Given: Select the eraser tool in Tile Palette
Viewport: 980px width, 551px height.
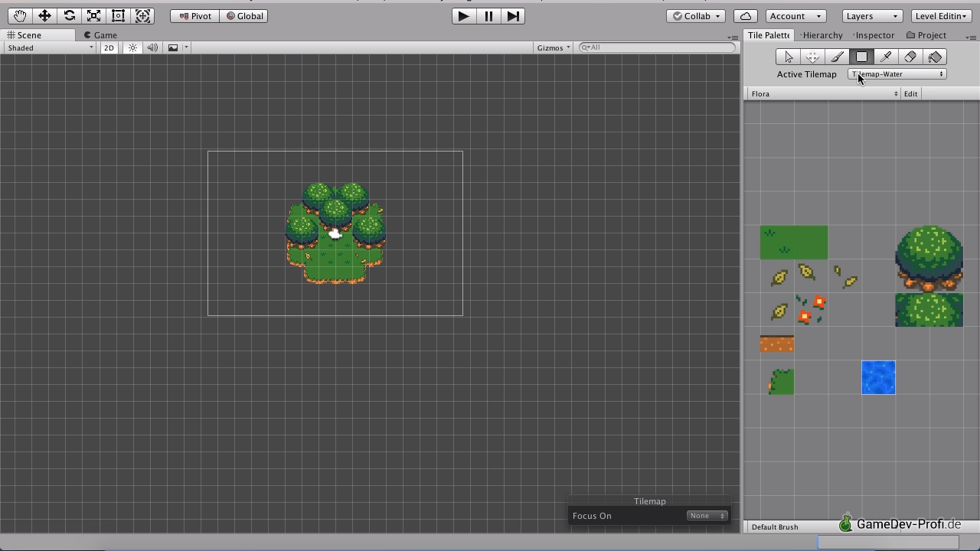Looking at the screenshot, I should click(910, 57).
